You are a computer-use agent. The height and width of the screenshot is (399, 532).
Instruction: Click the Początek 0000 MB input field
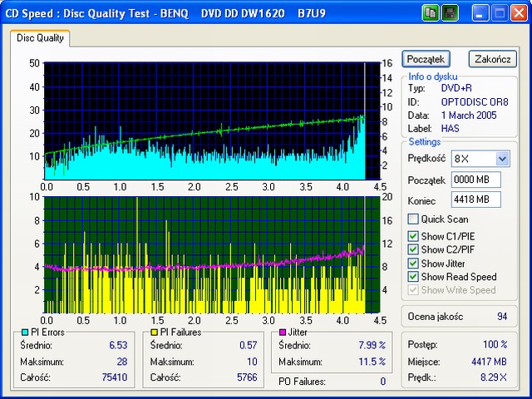coord(476,180)
